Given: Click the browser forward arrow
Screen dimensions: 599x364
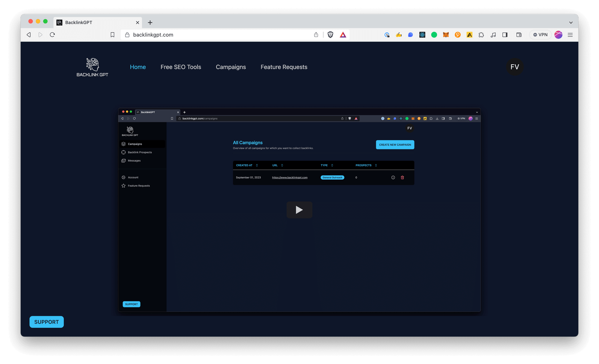Looking at the screenshot, I should (x=40, y=35).
